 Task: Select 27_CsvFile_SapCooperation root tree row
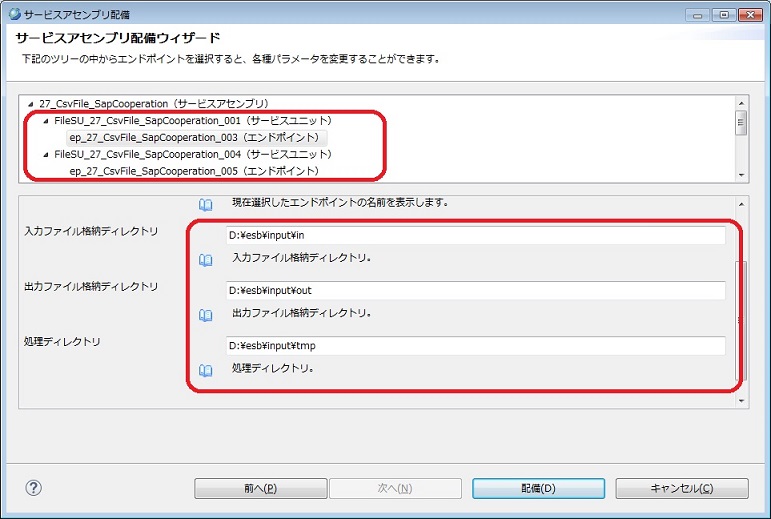[x=154, y=104]
